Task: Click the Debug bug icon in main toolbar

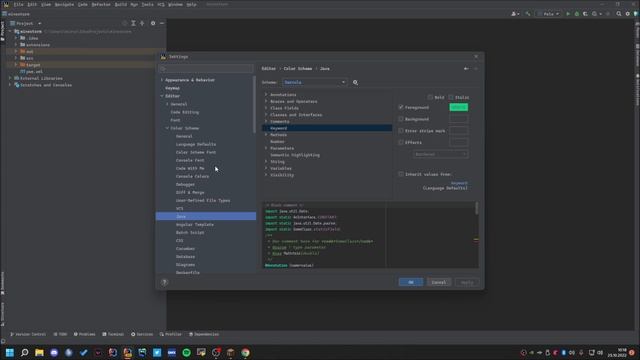Action: tap(577, 14)
